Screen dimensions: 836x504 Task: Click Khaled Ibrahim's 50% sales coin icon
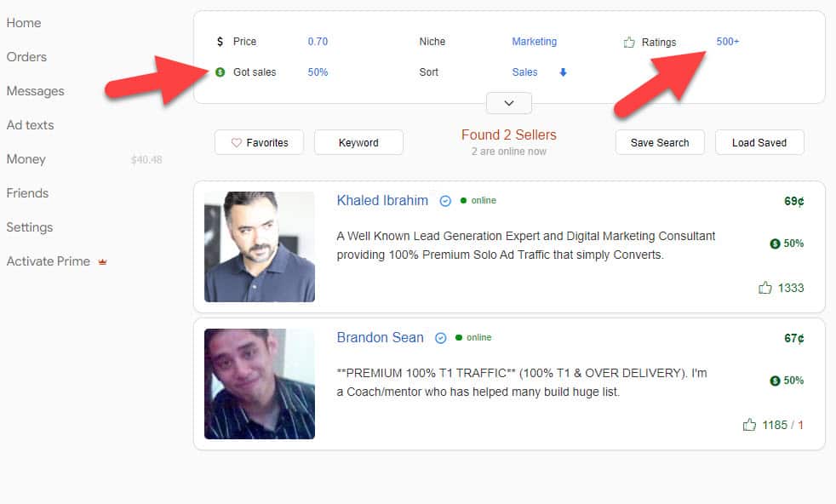tap(775, 243)
